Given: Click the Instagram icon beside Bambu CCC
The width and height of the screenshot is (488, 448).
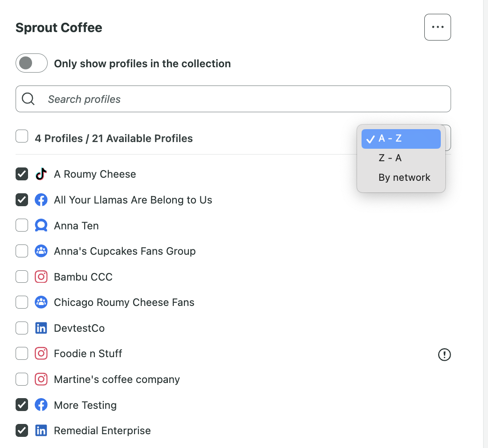Looking at the screenshot, I should pyautogui.click(x=41, y=277).
